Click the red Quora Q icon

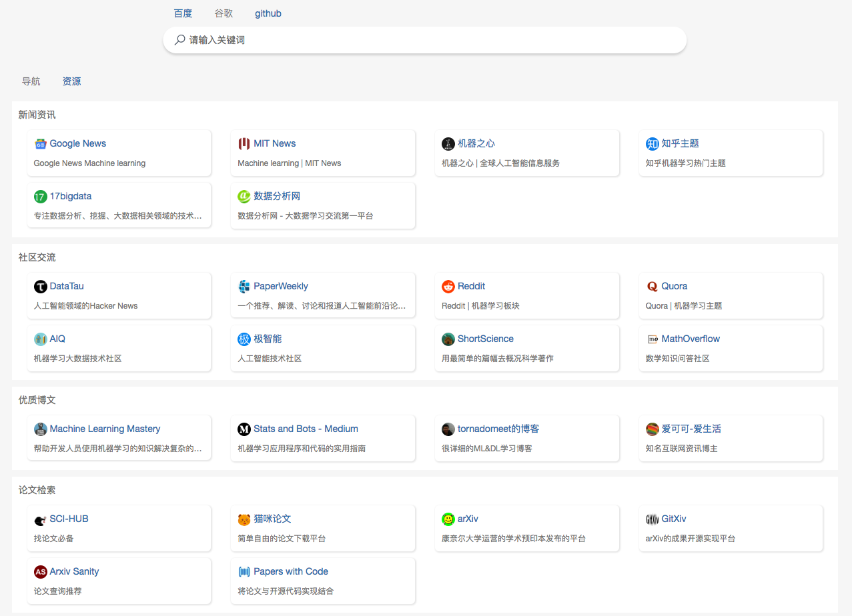coord(653,286)
